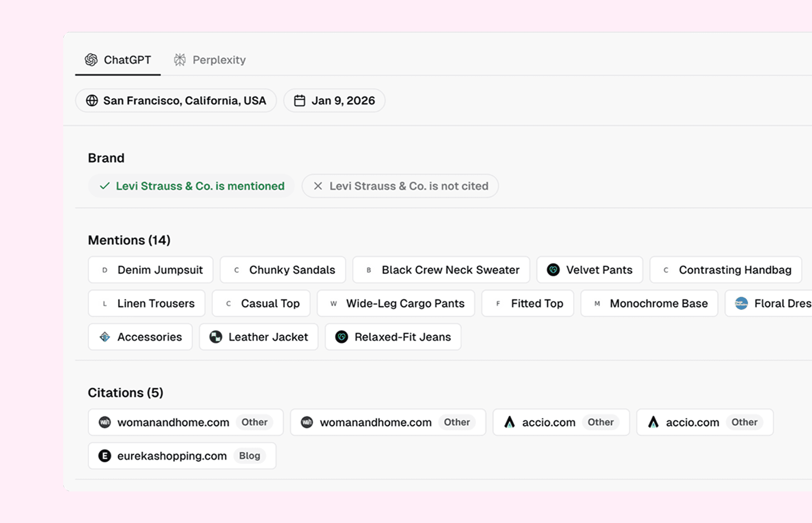The image size is (812, 523).
Task: Click the Other tag on second accio.com
Action: click(744, 422)
